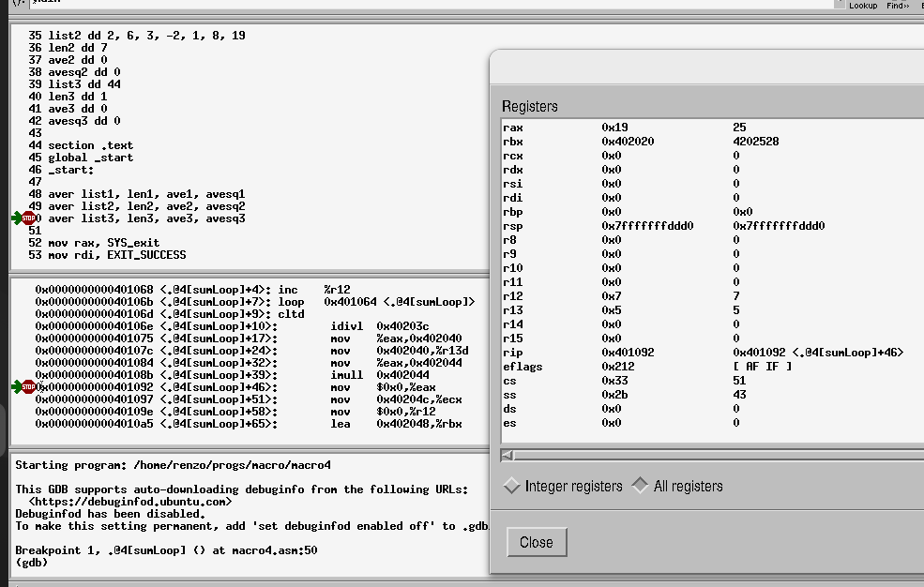
Task: Select the rdi register row
Action: pos(713,198)
